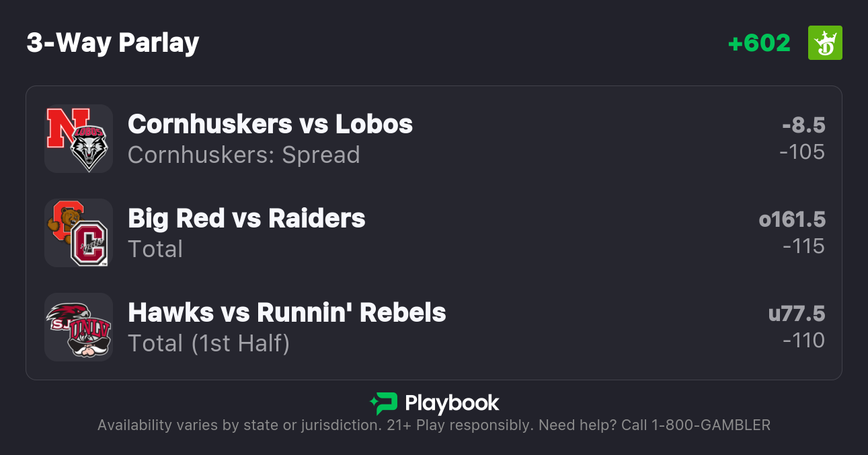Select the -105 odds for Cornhuskers
Screen dimensions: 868x455
(x=802, y=152)
